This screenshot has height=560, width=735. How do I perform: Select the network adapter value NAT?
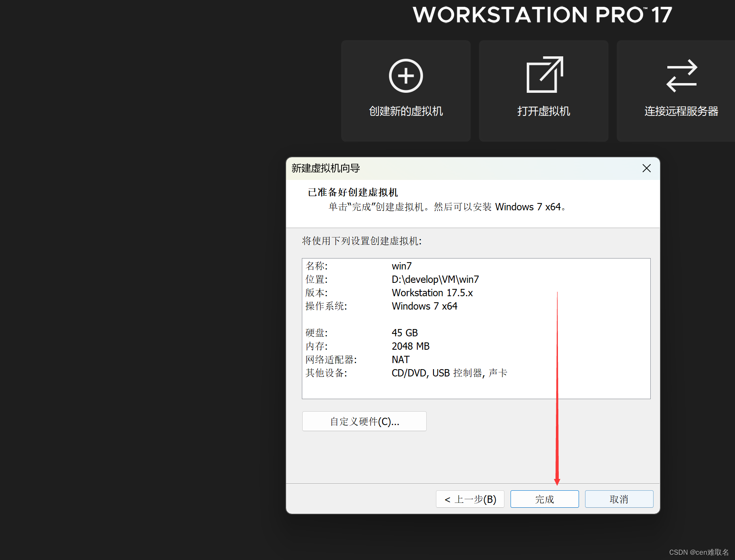400,360
